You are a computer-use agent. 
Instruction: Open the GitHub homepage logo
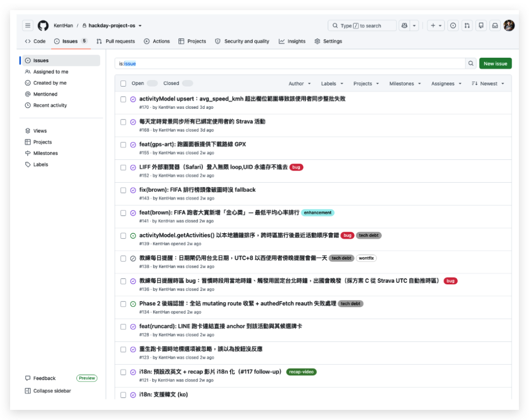tap(43, 26)
